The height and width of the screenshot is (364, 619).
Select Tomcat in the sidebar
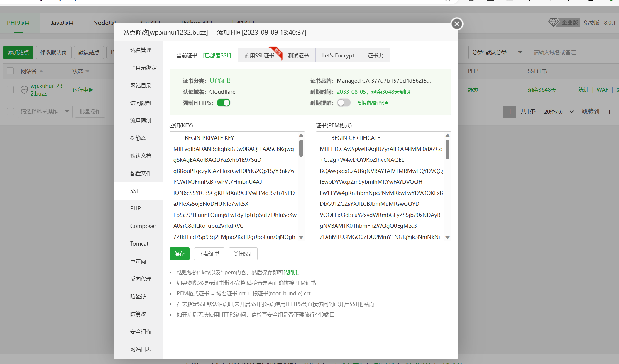point(139,244)
